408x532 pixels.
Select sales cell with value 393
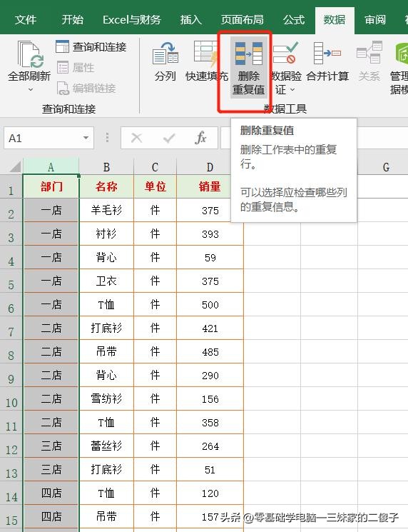pos(210,234)
